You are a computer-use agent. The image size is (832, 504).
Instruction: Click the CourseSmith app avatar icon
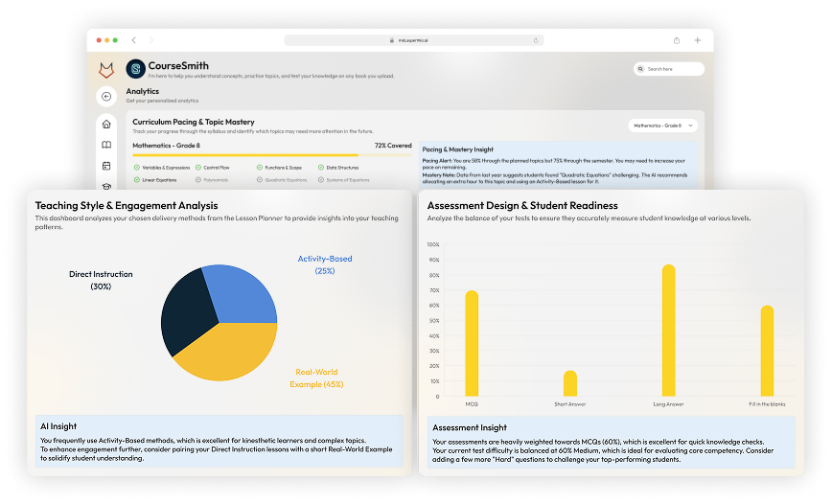pyautogui.click(x=135, y=69)
